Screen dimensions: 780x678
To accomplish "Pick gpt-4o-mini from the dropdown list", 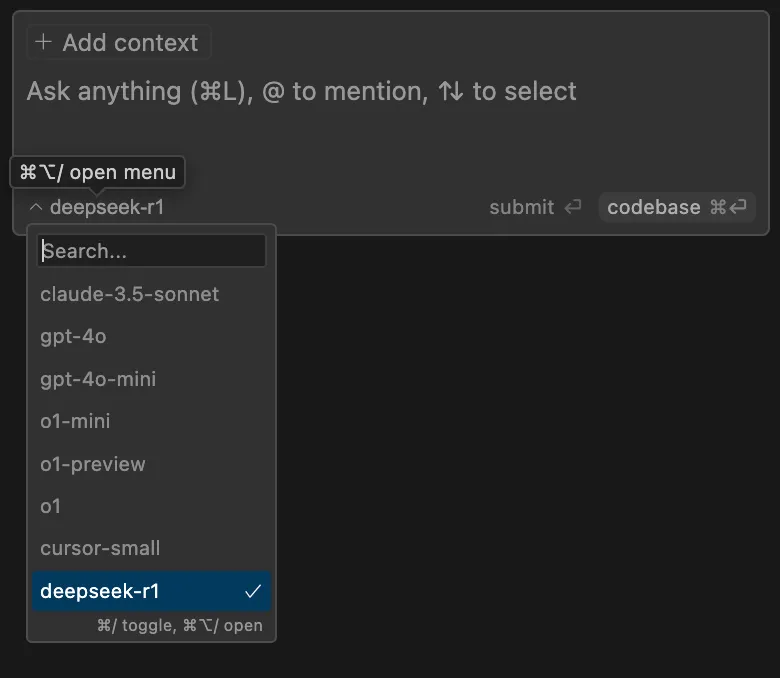I will point(98,379).
